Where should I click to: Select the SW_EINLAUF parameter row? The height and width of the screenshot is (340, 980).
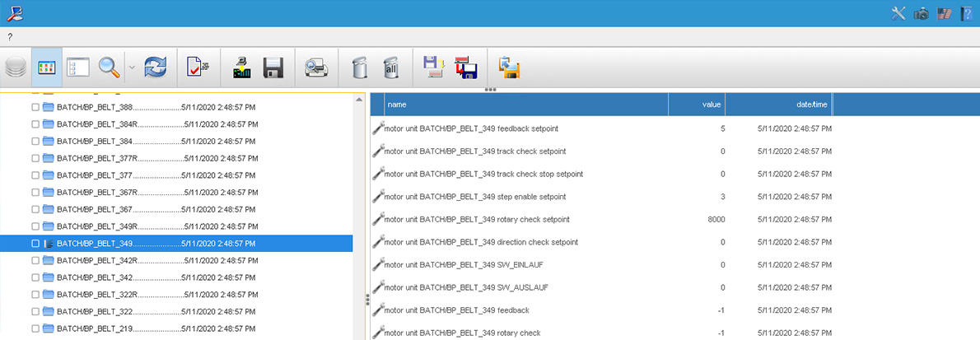(x=601, y=265)
